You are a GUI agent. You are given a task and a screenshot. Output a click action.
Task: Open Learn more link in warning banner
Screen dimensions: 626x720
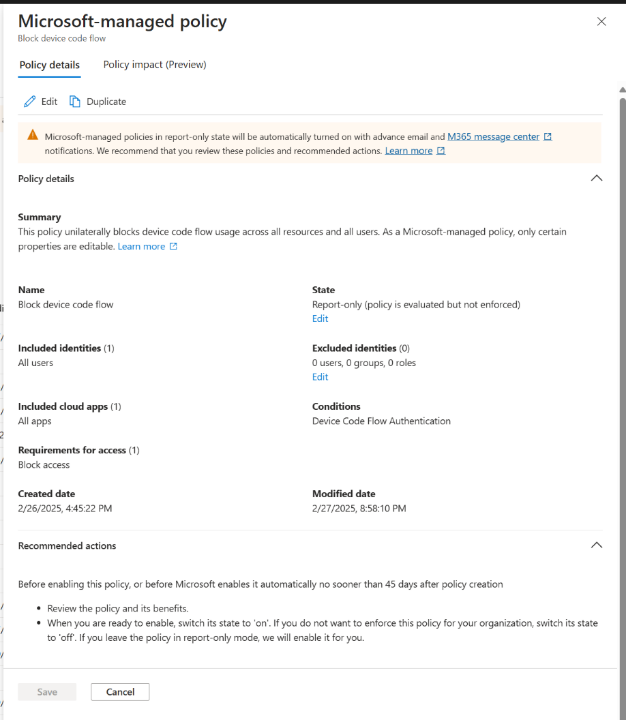tap(409, 151)
